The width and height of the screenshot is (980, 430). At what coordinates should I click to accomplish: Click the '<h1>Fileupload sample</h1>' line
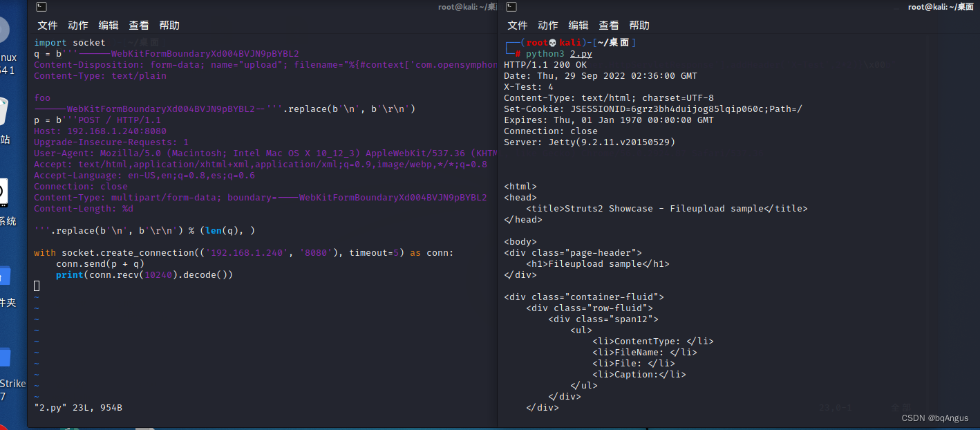click(x=598, y=264)
